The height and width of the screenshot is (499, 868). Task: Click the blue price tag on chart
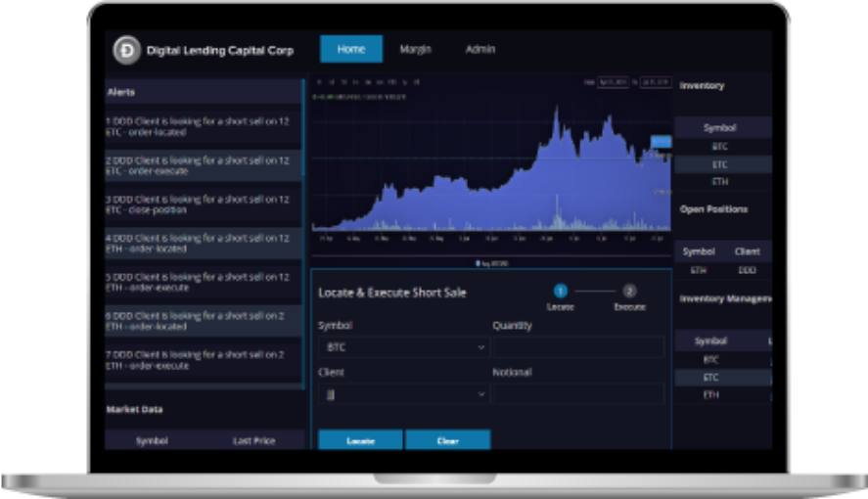[662, 143]
